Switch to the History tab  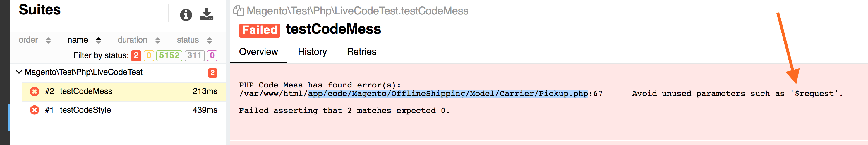click(x=312, y=52)
